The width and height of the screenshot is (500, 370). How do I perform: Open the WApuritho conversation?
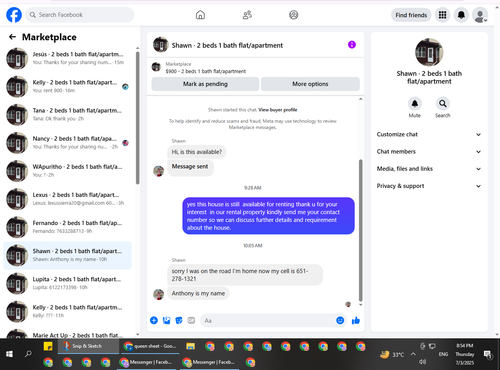pos(67,171)
